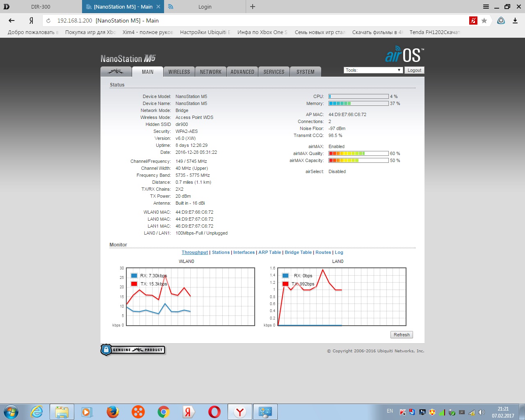Switch to the DIR-300 browser tab

41,7
